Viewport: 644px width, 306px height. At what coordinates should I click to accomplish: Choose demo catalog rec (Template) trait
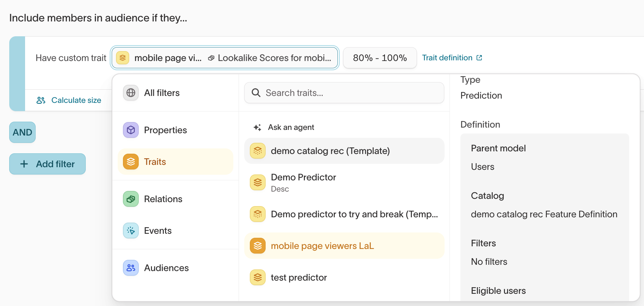344,151
